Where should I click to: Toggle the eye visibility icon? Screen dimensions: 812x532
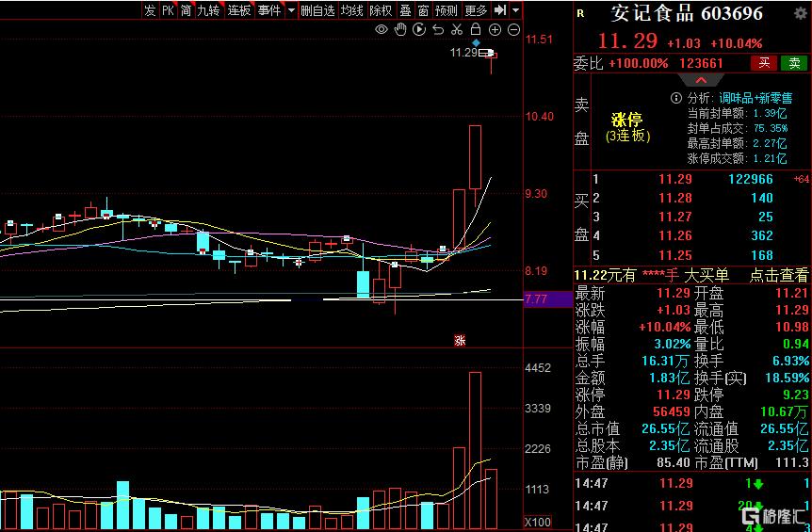[x=382, y=29]
